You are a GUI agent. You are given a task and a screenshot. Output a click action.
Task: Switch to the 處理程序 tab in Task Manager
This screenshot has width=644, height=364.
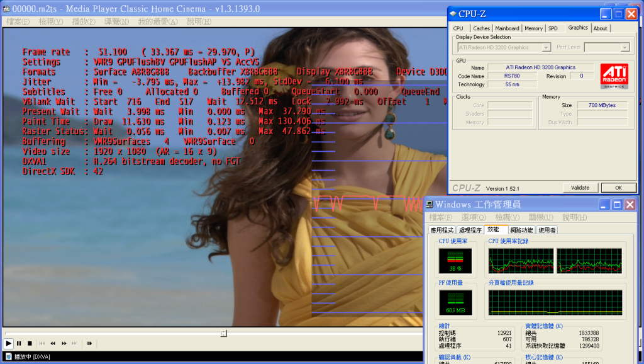[470, 230]
